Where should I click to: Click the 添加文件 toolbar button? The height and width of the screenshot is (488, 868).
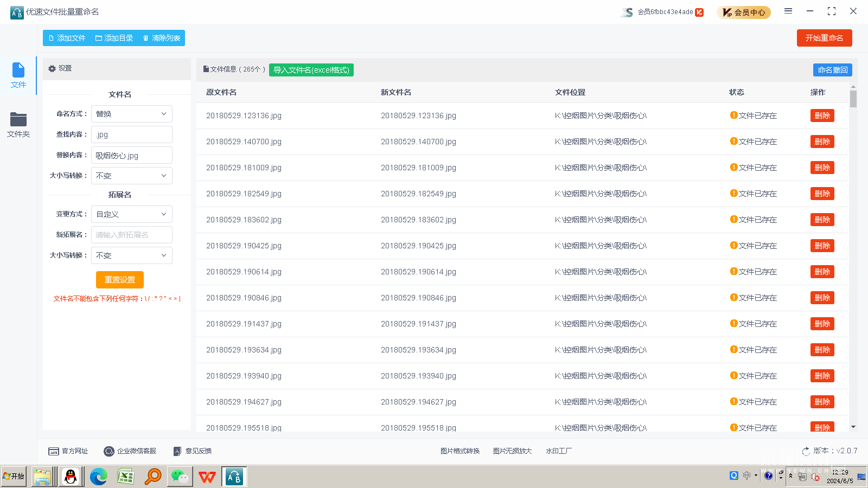pyautogui.click(x=67, y=38)
